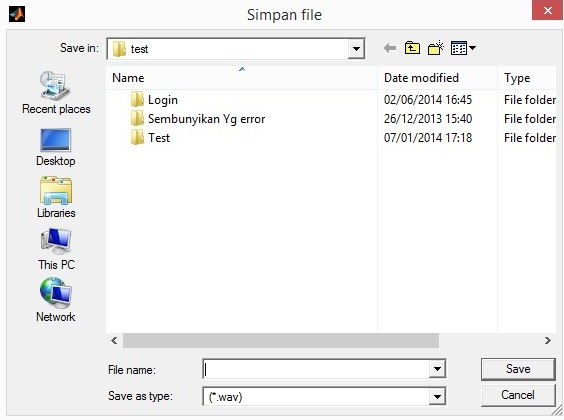The width and height of the screenshot is (564, 420).
Task: Go back to previous folder arrow
Action: 390,48
